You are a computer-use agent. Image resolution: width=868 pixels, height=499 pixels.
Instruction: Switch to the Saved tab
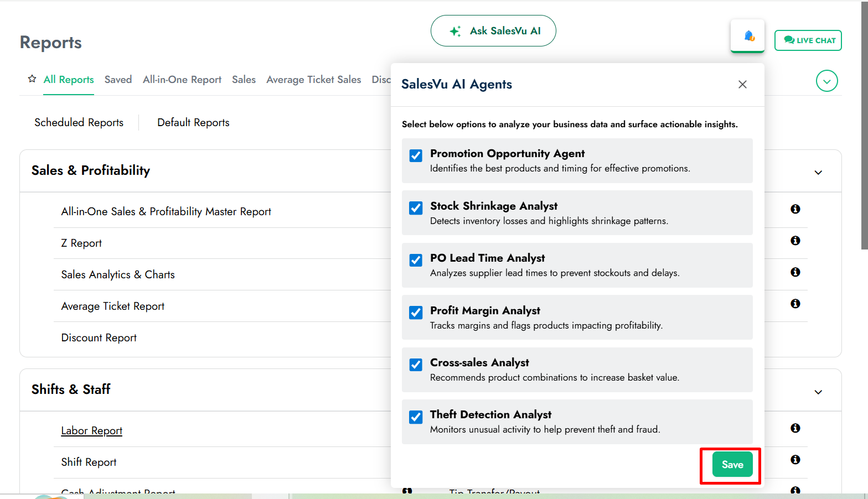[x=118, y=80]
